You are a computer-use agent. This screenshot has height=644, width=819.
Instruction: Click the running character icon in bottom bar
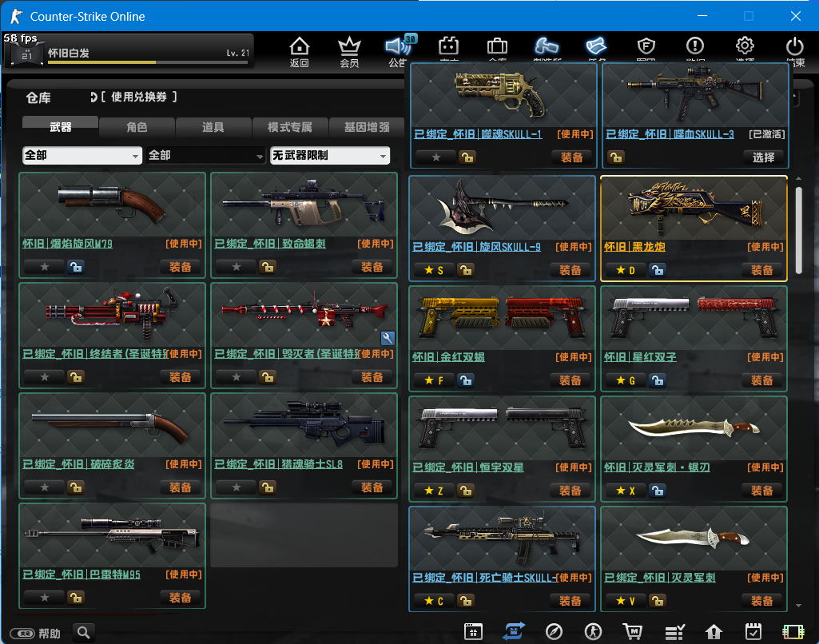click(593, 631)
